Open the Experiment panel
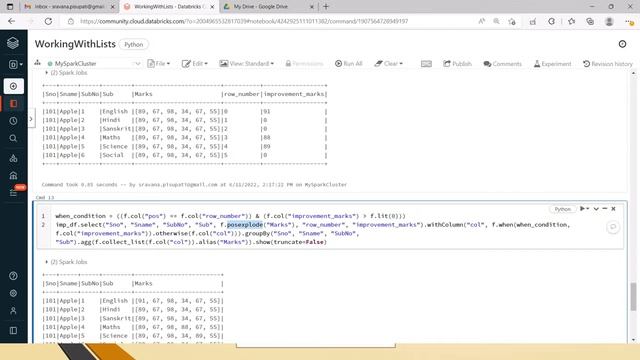Viewport: 640px width, 360px height. [552, 64]
